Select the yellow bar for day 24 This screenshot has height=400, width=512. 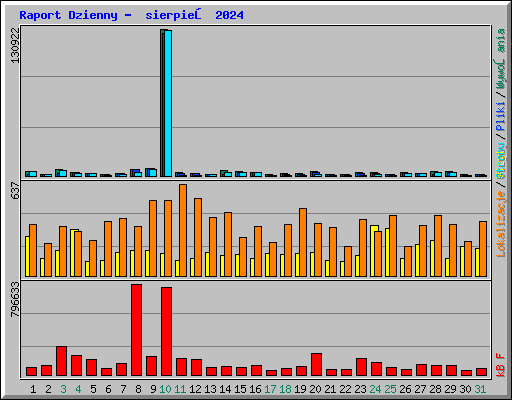coord(374,251)
